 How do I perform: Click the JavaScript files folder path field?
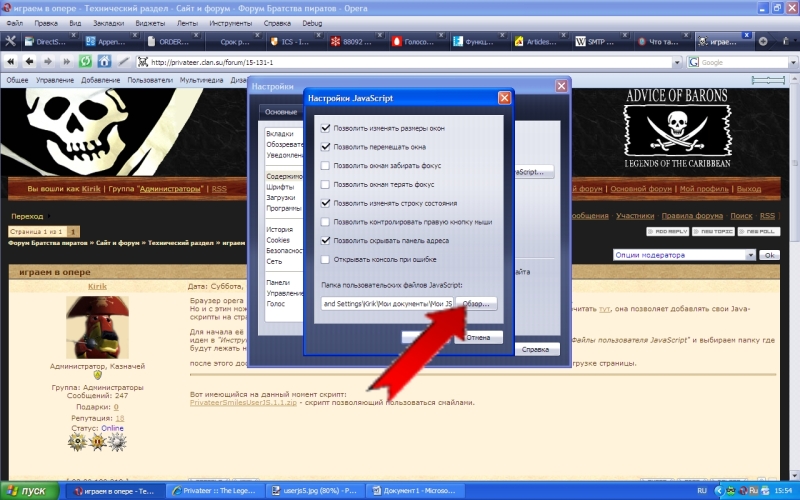pyautogui.click(x=387, y=304)
